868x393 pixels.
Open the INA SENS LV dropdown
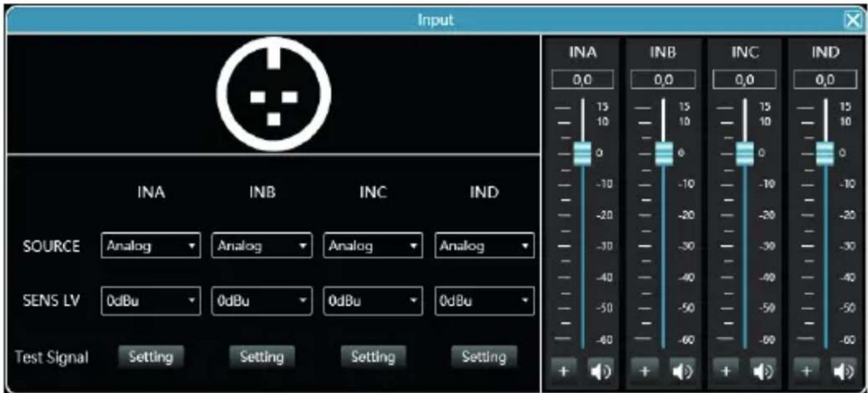[x=150, y=300]
